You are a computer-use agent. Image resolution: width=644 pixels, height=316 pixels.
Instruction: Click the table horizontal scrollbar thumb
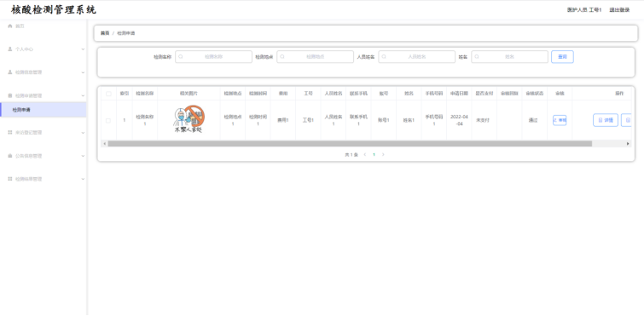point(350,144)
